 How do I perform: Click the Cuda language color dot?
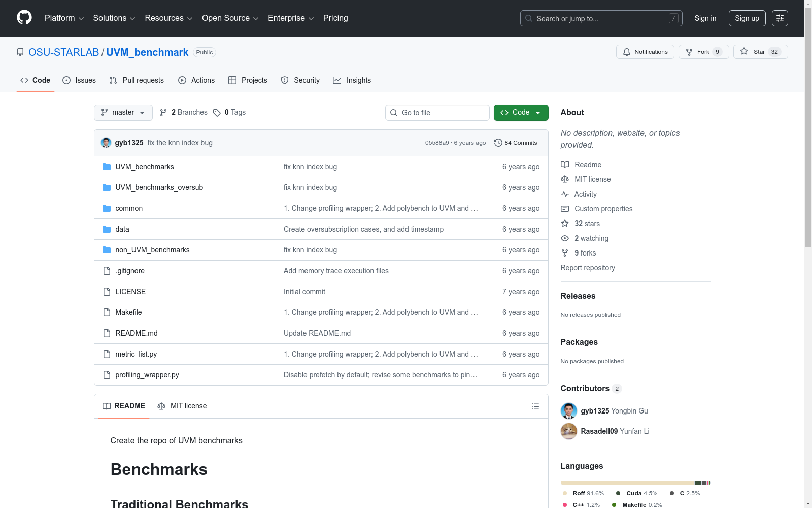[618, 493]
